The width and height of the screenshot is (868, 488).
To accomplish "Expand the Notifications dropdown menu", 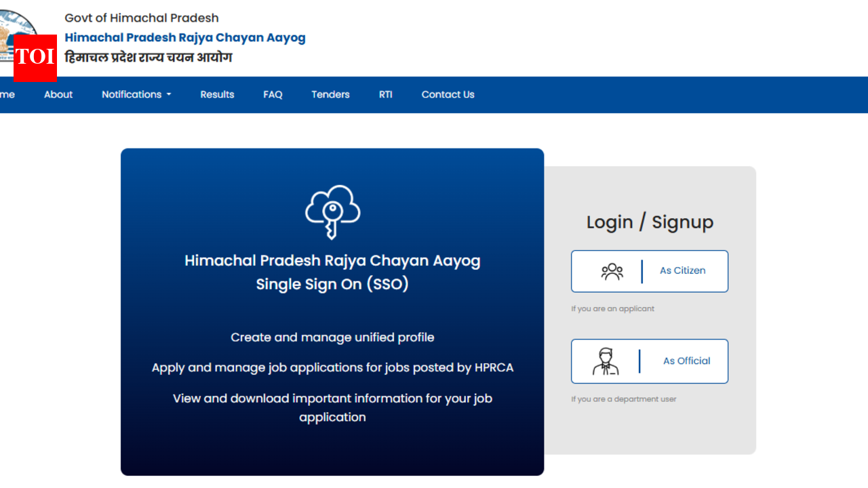I will tap(136, 95).
